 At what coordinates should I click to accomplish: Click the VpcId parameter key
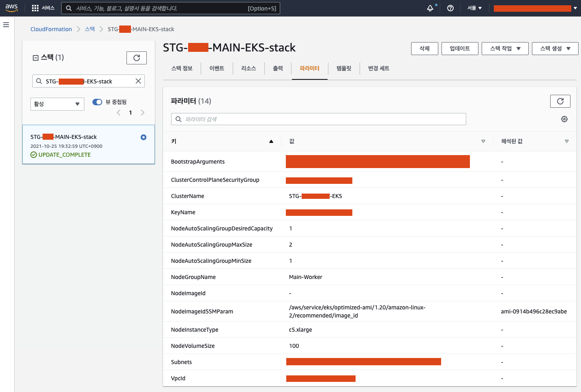(x=178, y=378)
